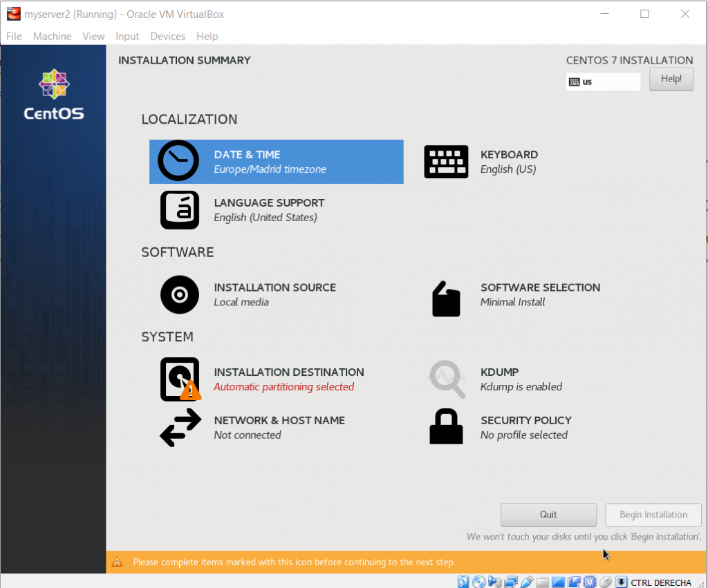708x588 pixels.
Task: Open the Date & Time clock icon
Action: click(178, 161)
